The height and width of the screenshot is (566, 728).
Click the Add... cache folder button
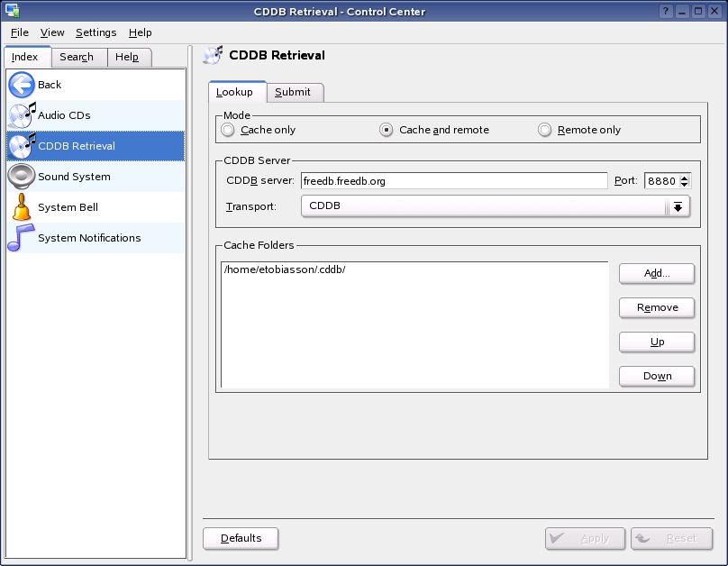point(657,273)
